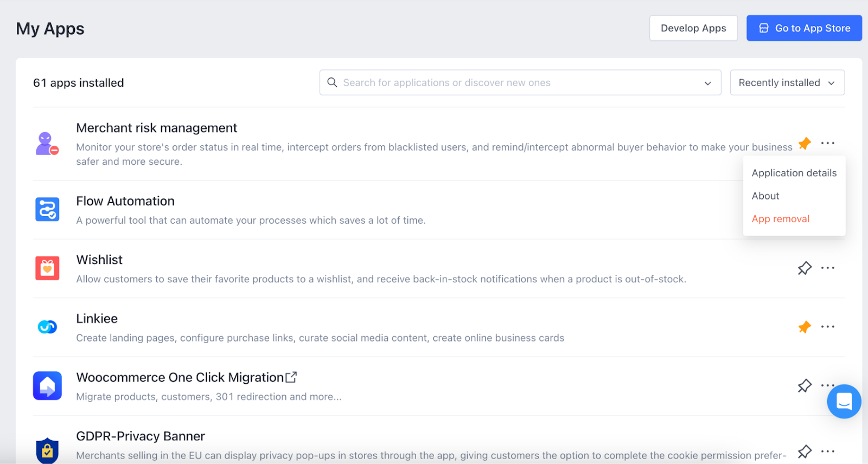
Task: Click the Linkiee app icon
Action: click(47, 327)
